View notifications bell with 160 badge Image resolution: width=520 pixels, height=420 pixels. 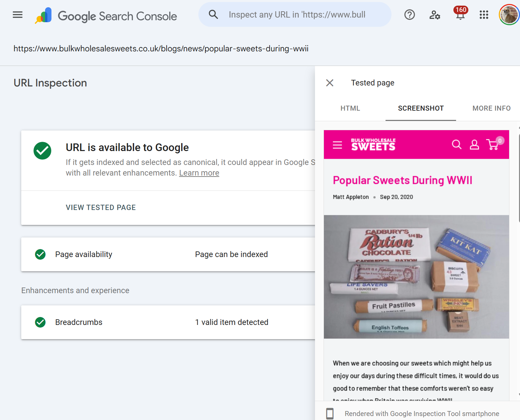(x=460, y=14)
